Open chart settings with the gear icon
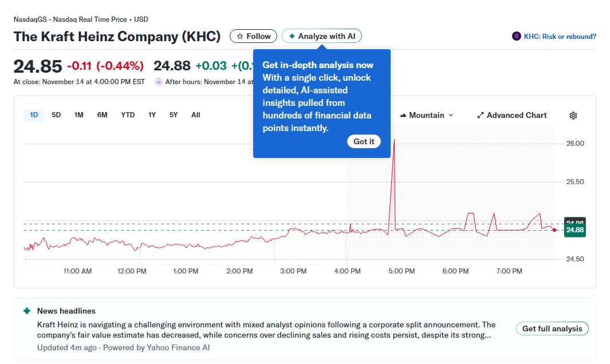The height and width of the screenshot is (364, 610). coord(573,116)
